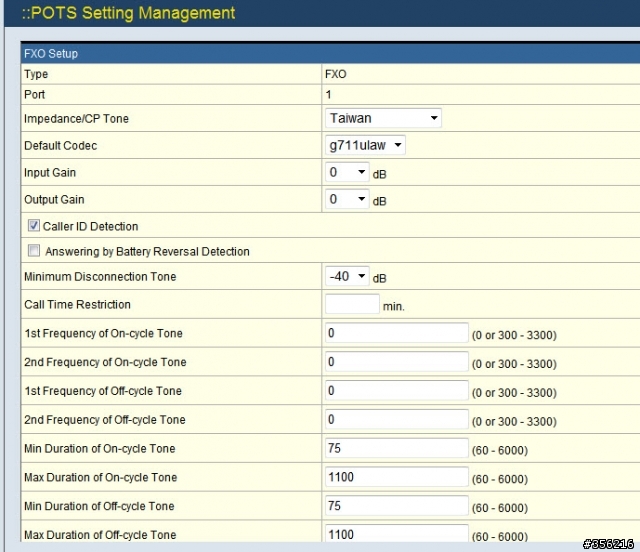Focus the 2nd Frequency of On-cycle Tone field
This screenshot has height=552, width=640.
[397, 362]
